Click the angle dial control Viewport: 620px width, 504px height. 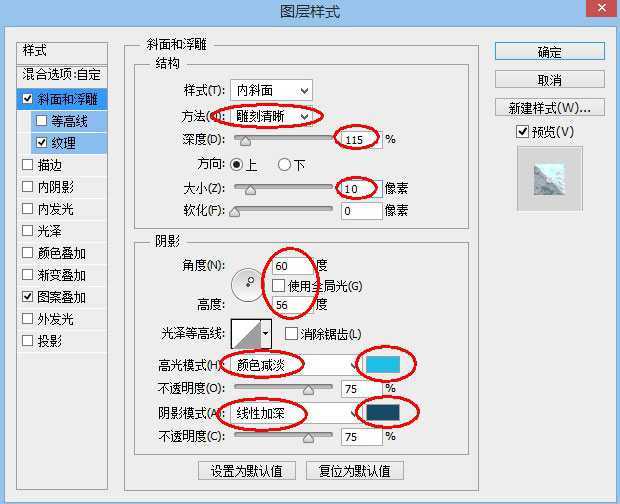[247, 285]
